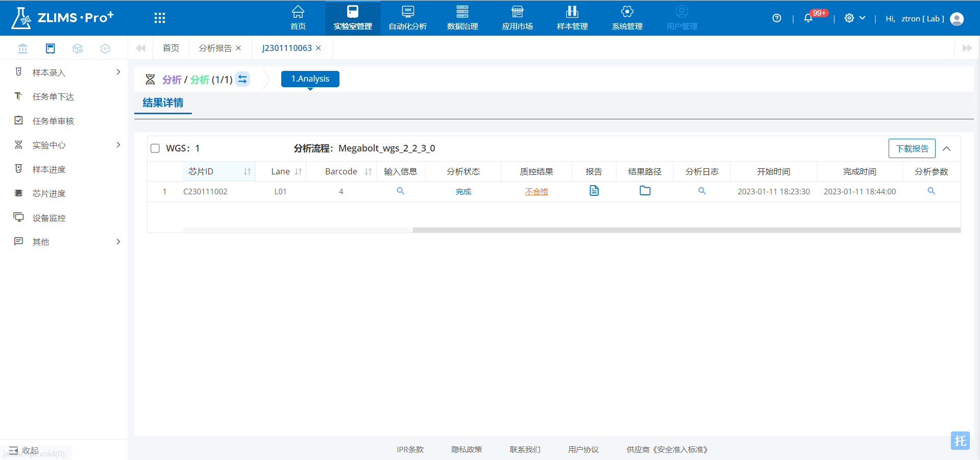Open the help question mark icon
This screenshot has height=460, width=980.
pos(776,18)
